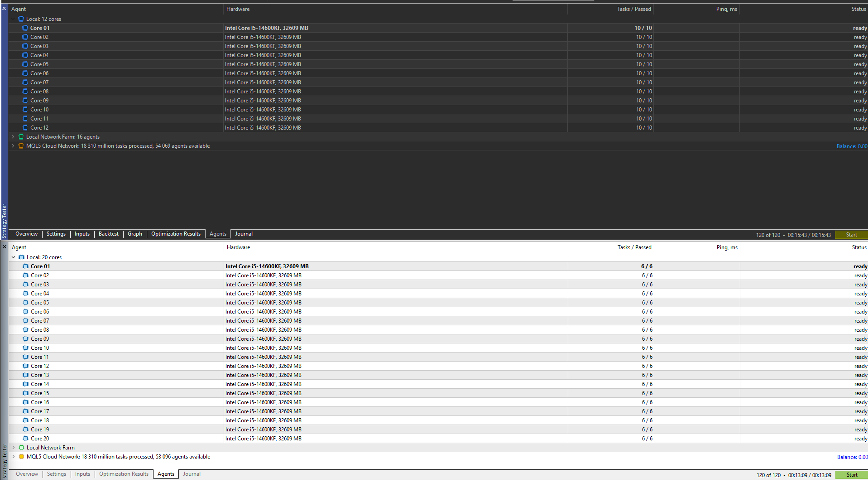Open Settings tab in dark window

coord(56,234)
